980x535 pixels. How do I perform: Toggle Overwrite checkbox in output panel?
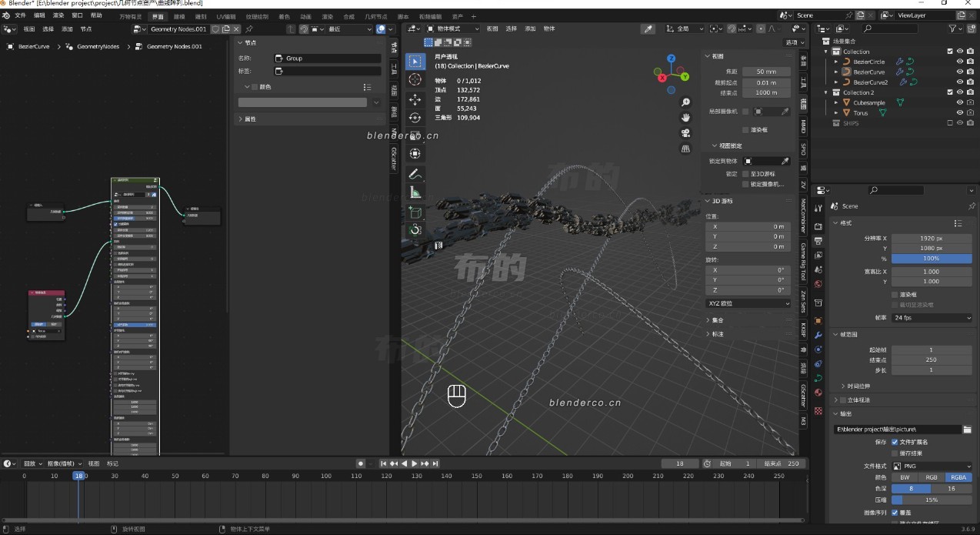pos(895,513)
